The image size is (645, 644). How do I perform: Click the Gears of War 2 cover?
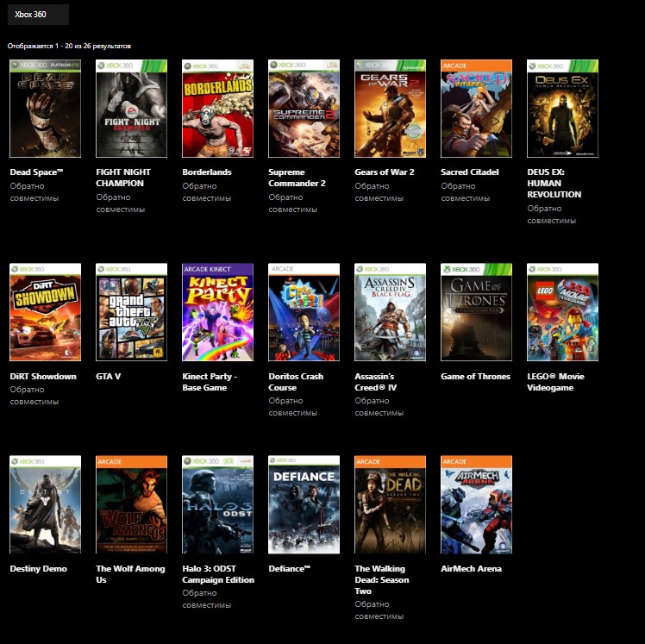tap(390, 109)
